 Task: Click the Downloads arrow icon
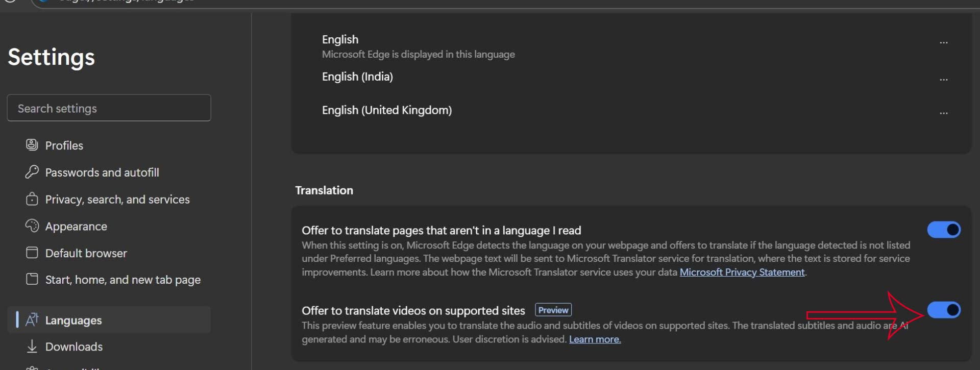click(32, 347)
